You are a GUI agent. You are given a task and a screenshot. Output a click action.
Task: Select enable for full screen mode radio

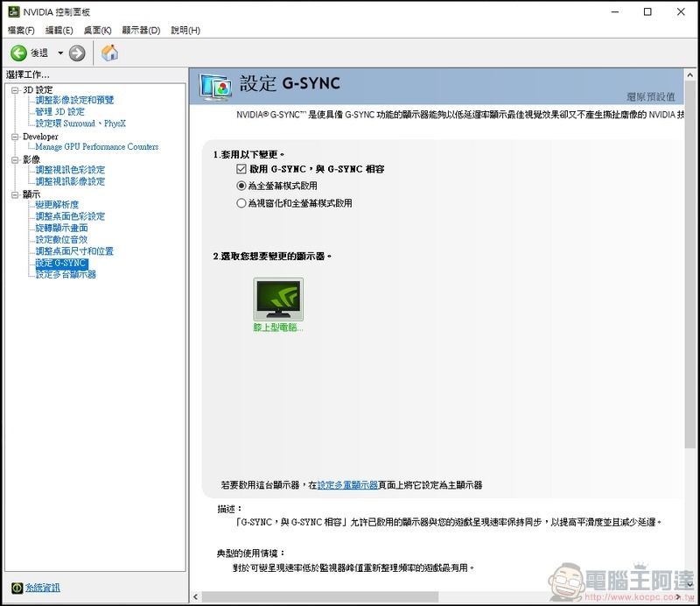tap(241, 186)
